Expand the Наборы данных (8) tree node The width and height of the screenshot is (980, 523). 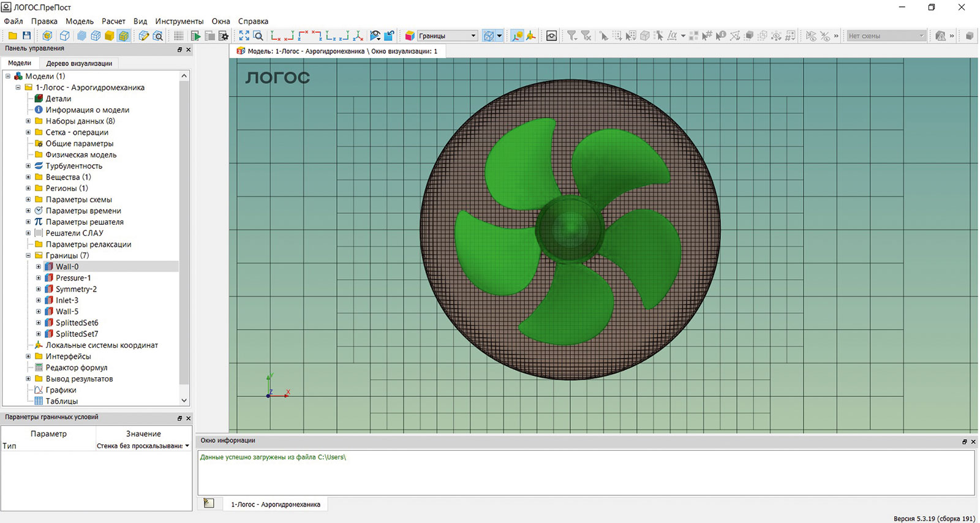click(x=28, y=121)
